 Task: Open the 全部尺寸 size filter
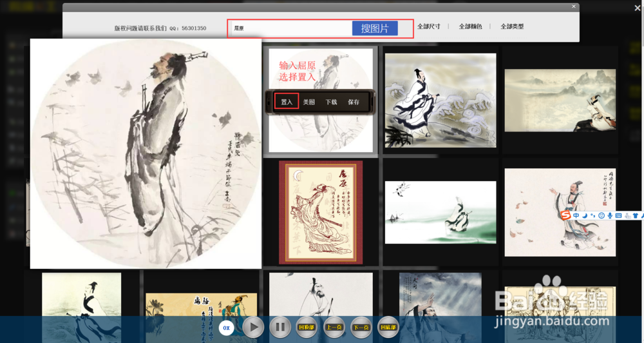(x=428, y=26)
